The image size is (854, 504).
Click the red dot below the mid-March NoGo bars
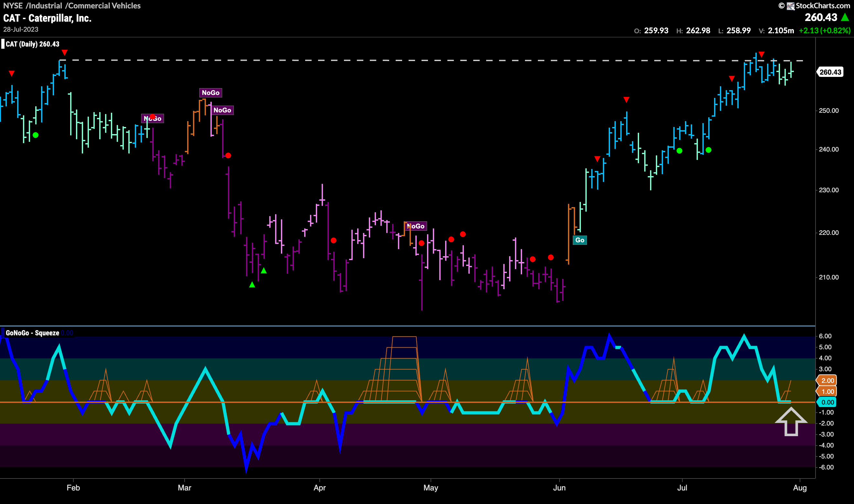228,155
